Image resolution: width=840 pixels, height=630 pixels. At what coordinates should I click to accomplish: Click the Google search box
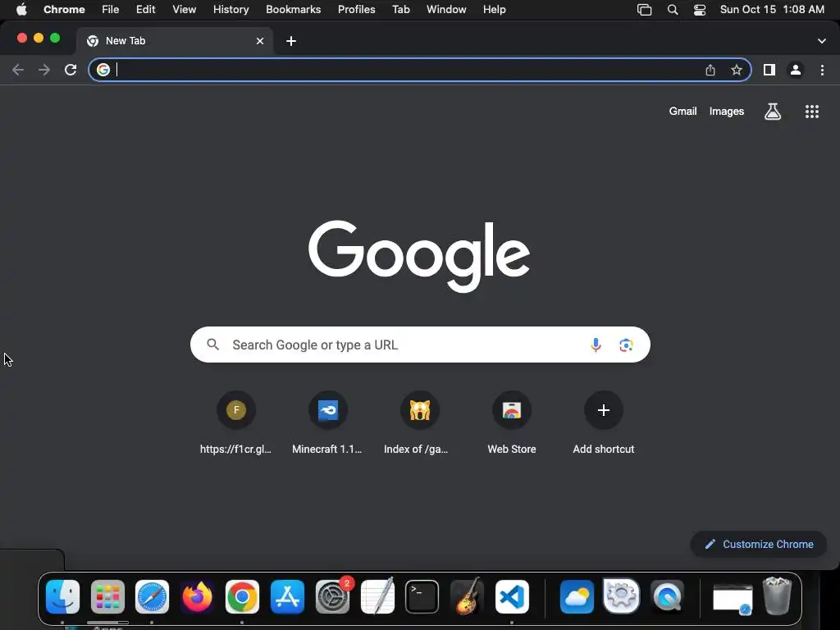[x=420, y=345]
